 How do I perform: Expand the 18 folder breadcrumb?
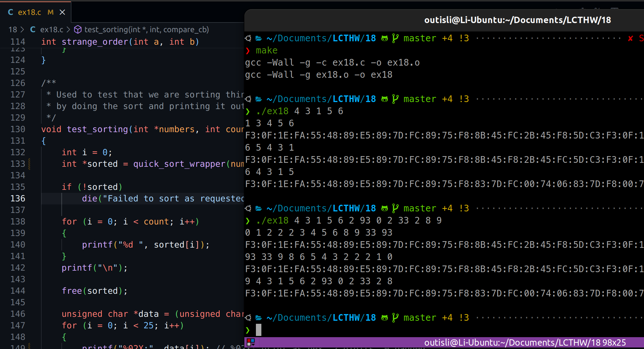pos(13,29)
